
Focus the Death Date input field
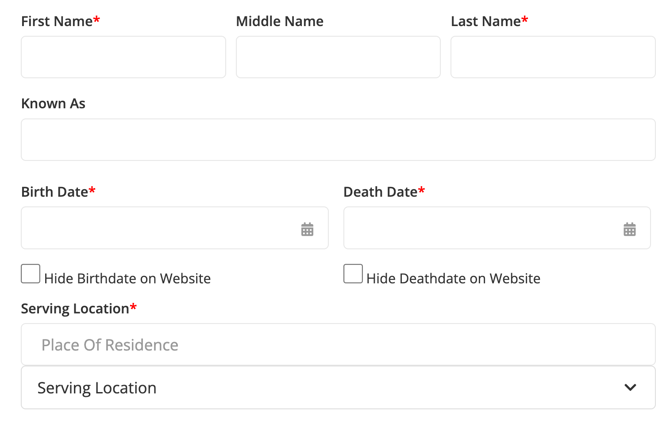tap(480, 229)
